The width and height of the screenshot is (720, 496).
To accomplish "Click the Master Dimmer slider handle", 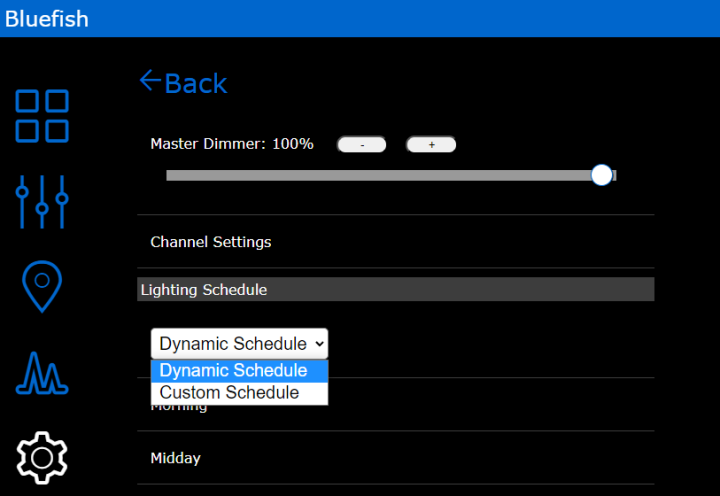I will coord(601,175).
